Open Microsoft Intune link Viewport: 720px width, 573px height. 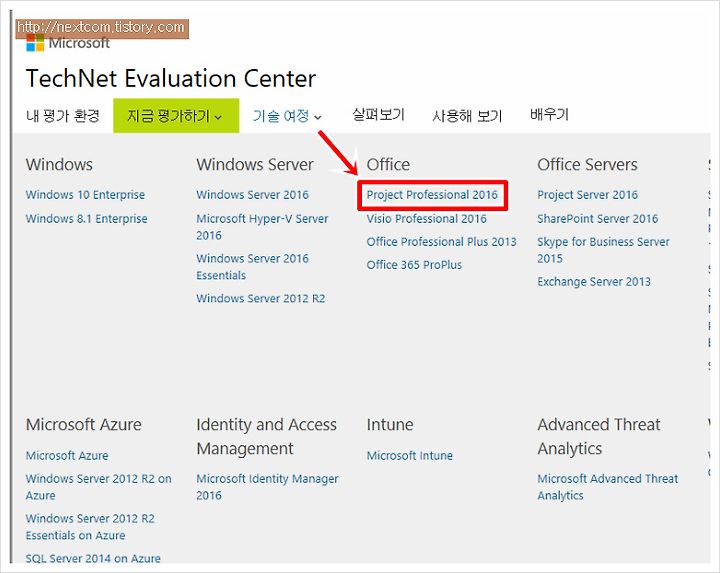[410, 455]
